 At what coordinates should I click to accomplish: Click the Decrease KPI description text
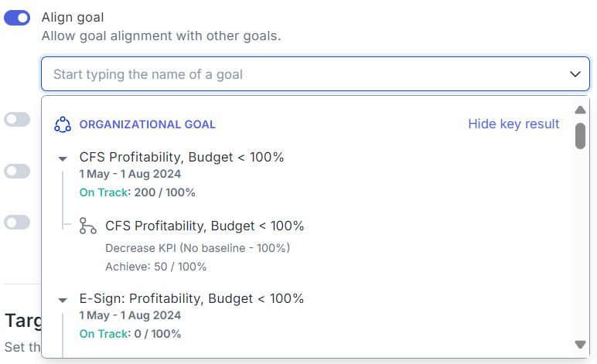pyautogui.click(x=198, y=248)
